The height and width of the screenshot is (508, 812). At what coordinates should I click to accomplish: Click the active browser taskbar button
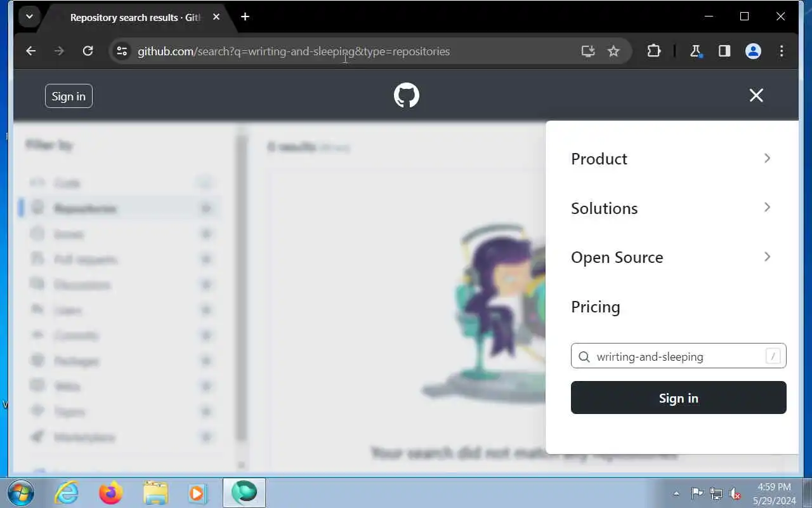coord(244,493)
